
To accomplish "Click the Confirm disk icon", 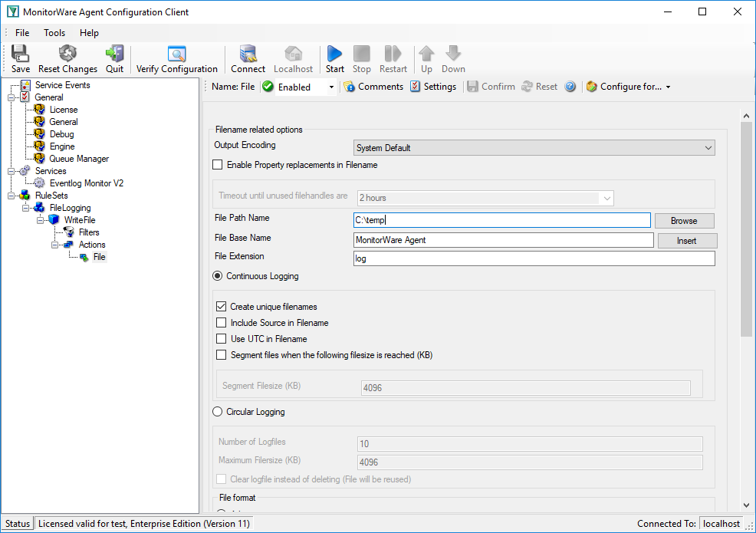I will [472, 87].
